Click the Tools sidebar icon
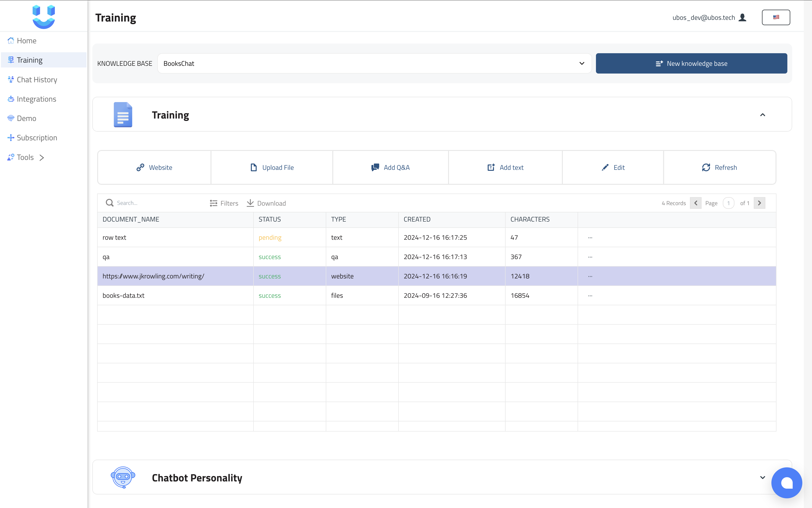This screenshot has height=508, width=812. 11,157
